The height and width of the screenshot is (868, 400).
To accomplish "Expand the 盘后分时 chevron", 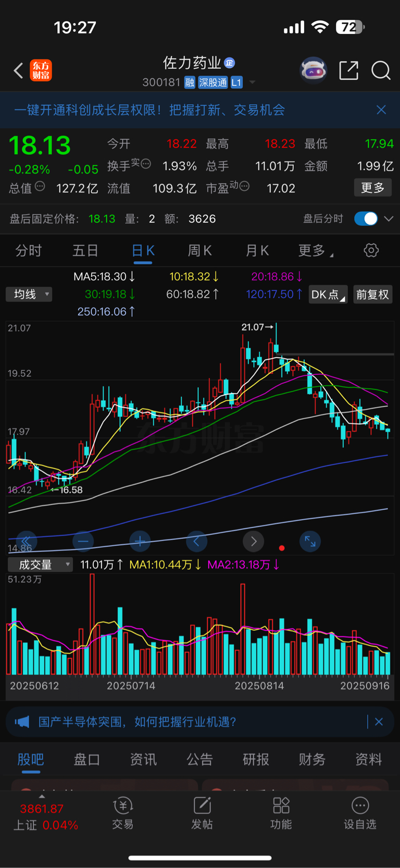I will tap(389, 218).
